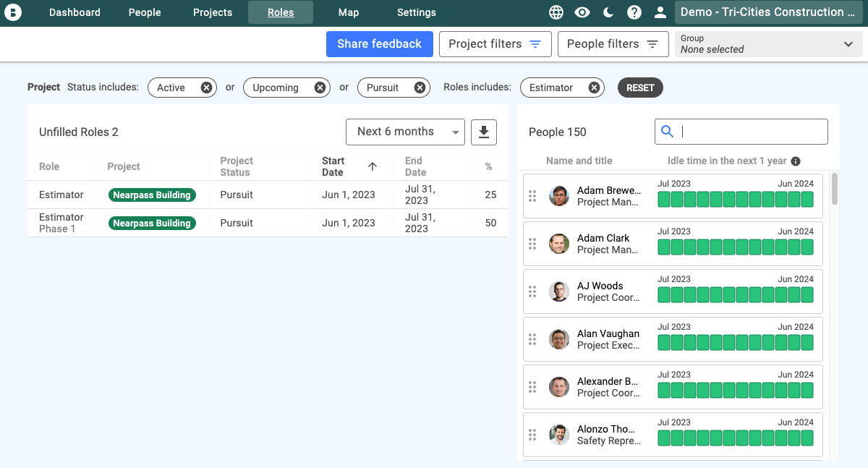Go to the Dashboard tab

(x=75, y=12)
